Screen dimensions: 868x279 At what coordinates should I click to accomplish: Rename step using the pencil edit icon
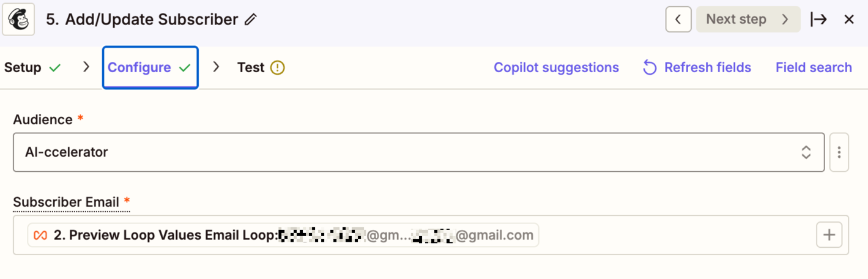250,20
